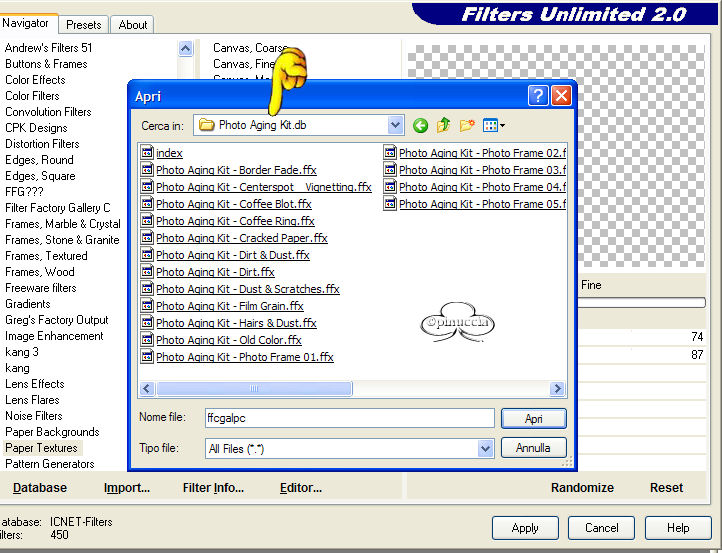The height and width of the screenshot is (553, 722).
Task: Select Photo Aging Kit - Dust & Scratches.ffx
Action: (248, 289)
